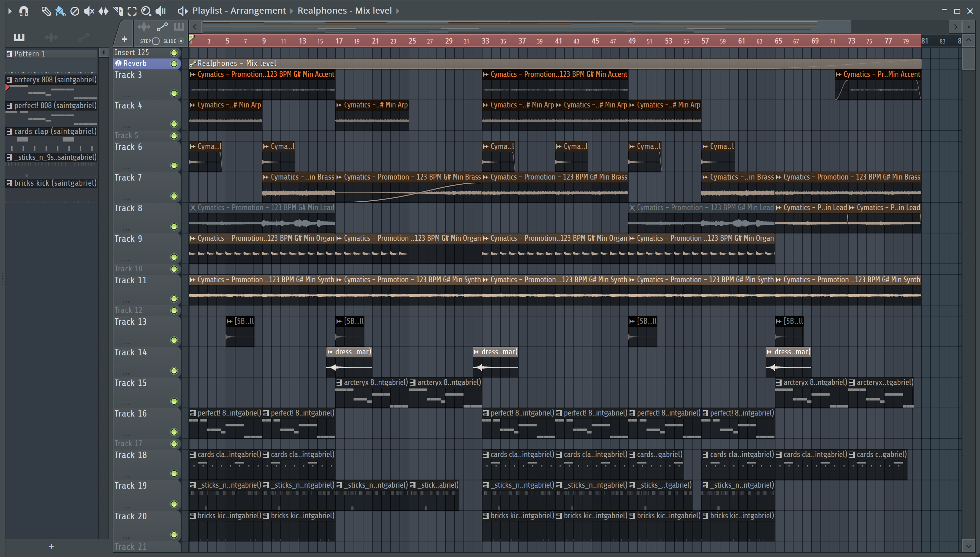Mute Track 4
This screenshot has width=980, height=557.
point(174,124)
